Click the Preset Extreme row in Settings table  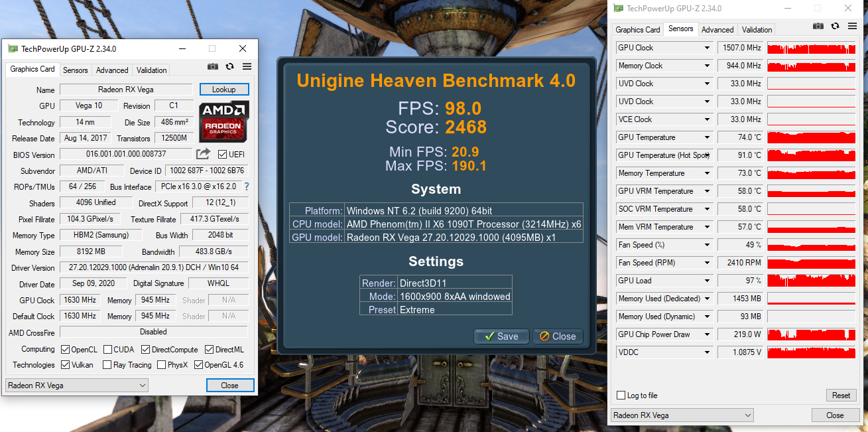pos(436,309)
